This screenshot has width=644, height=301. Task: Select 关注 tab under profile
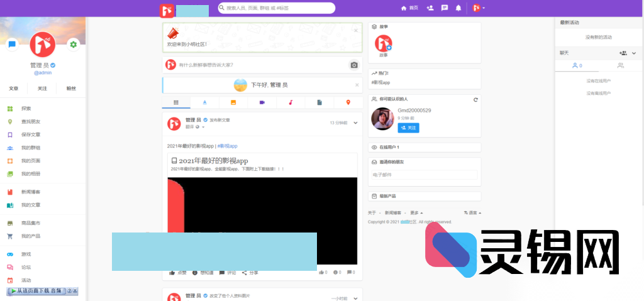pyautogui.click(x=42, y=88)
